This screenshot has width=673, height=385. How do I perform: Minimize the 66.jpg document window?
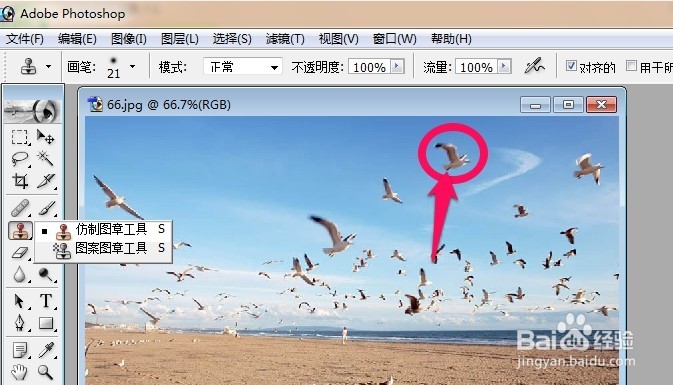point(535,104)
